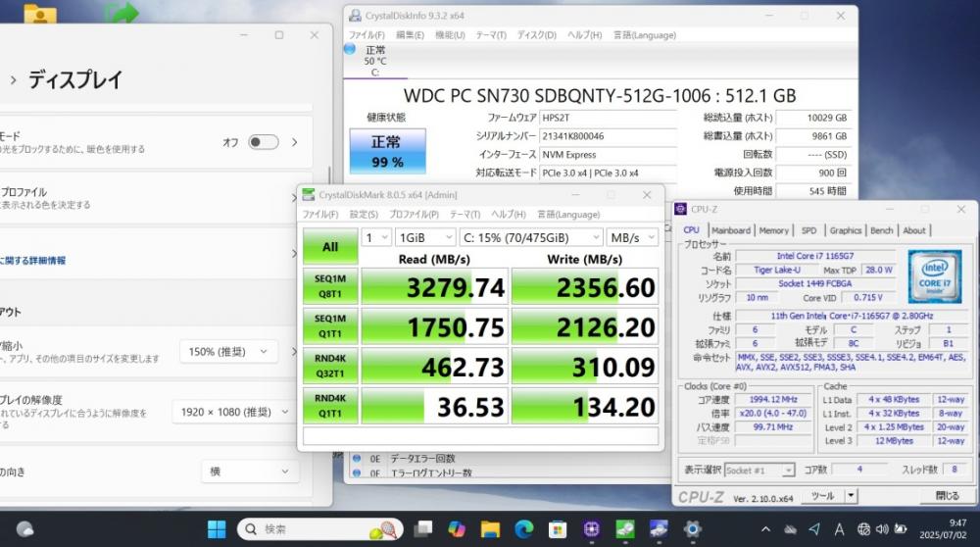The width and height of the screenshot is (980, 547).
Task: Click the 正常 99% health status button
Action: [x=387, y=151]
